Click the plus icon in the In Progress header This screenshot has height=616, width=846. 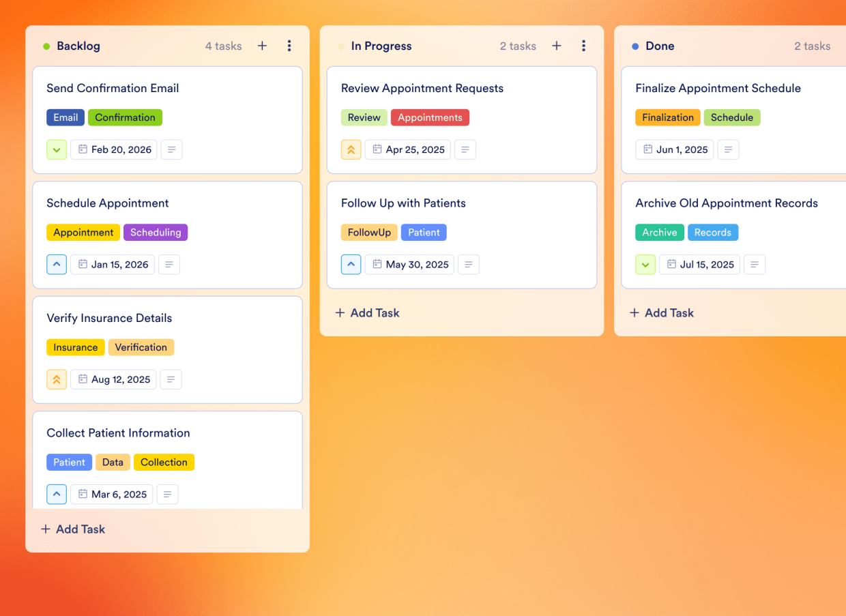point(557,46)
